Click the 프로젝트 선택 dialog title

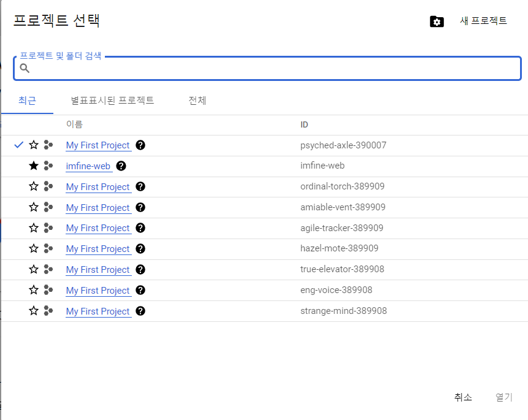click(x=56, y=21)
